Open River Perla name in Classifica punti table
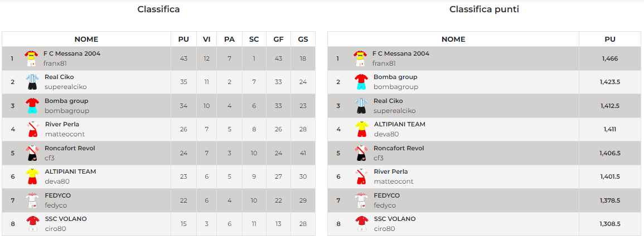Viewport: 644px width, 236px height. tap(390, 171)
